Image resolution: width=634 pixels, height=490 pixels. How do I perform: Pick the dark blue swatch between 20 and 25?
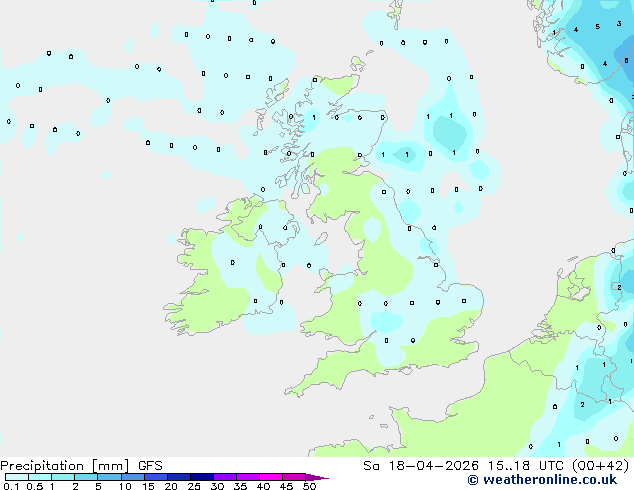(x=179, y=477)
